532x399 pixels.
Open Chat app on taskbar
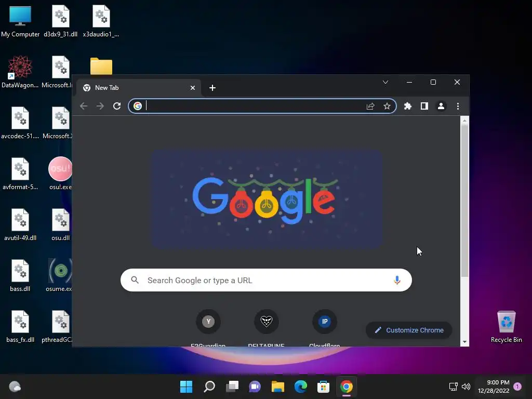tap(255, 387)
